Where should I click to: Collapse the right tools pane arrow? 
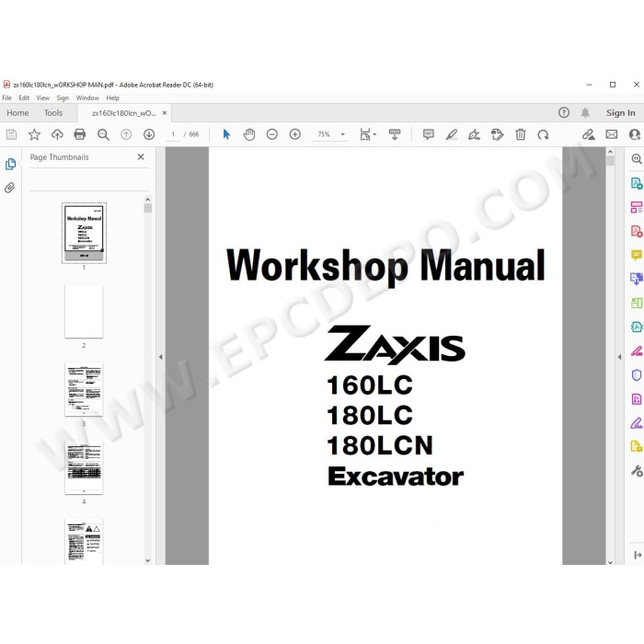(619, 357)
